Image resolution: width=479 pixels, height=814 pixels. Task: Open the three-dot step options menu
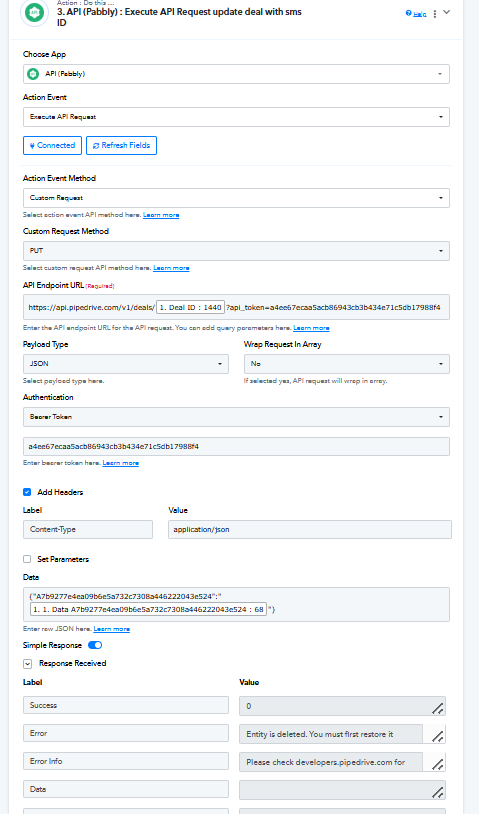click(x=435, y=14)
